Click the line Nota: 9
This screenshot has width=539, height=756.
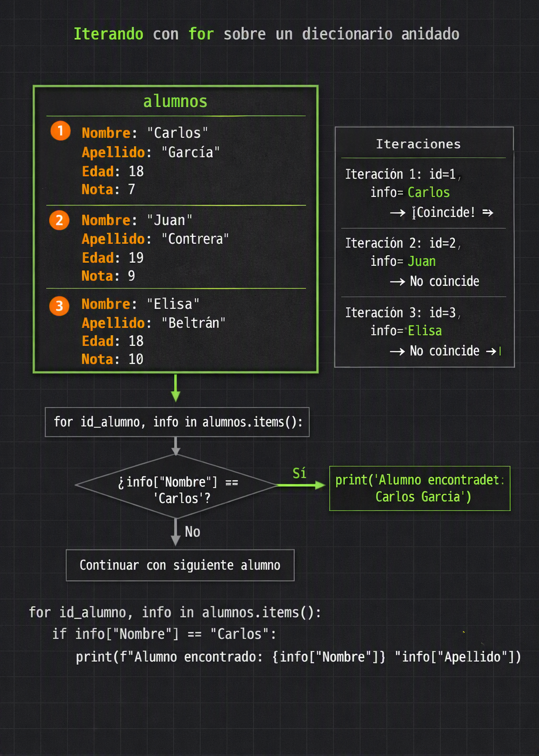coord(108,276)
